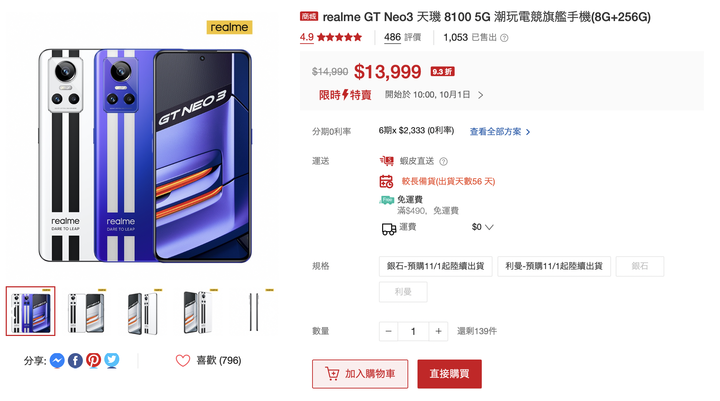Image resolution: width=720 pixels, height=401 pixels.
Task: Increase quantity with plus button
Action: click(x=439, y=331)
